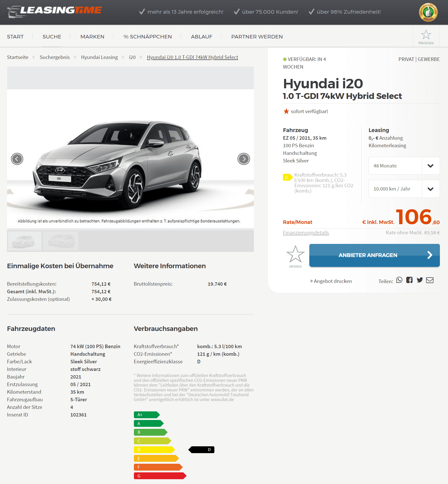Click the red G efficiency bar
The height and width of the screenshot is (484, 448).
(x=160, y=476)
